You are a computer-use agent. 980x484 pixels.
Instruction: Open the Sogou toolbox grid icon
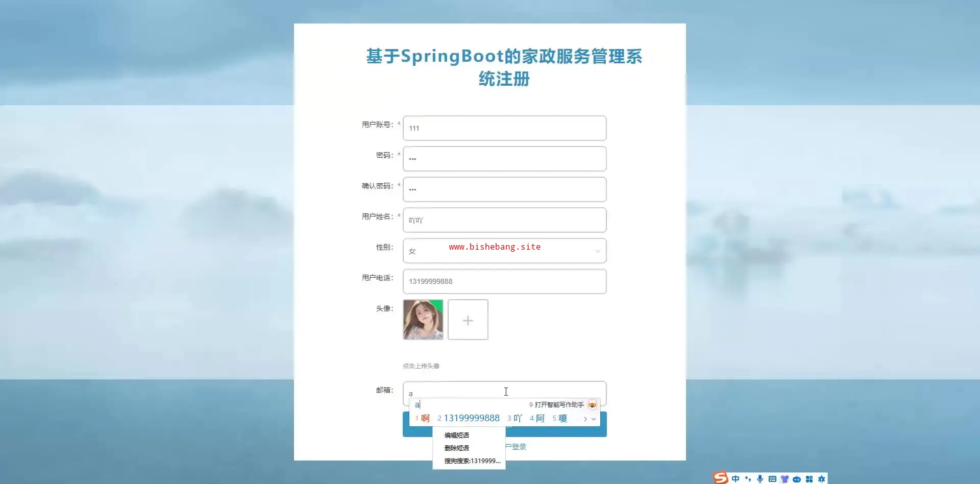point(809,479)
